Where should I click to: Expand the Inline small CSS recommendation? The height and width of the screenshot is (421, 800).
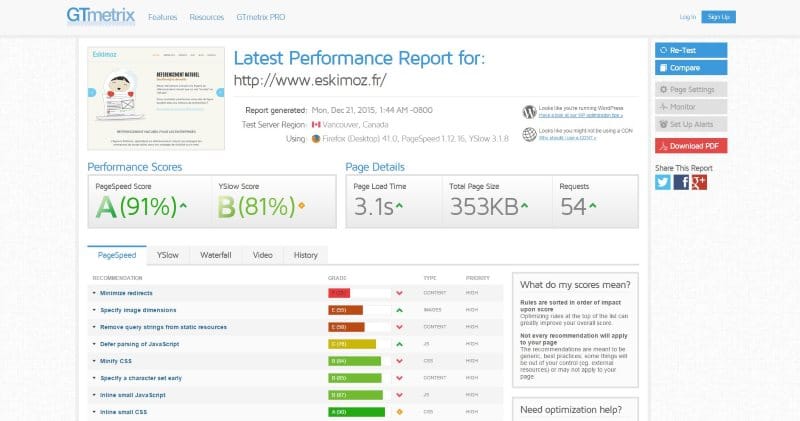tap(123, 412)
